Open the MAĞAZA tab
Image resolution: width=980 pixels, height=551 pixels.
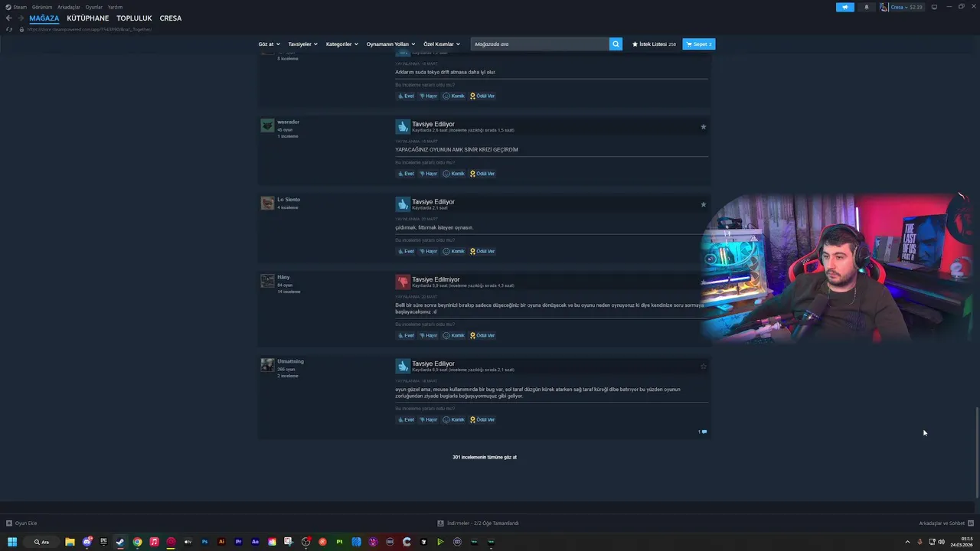pyautogui.click(x=44, y=18)
